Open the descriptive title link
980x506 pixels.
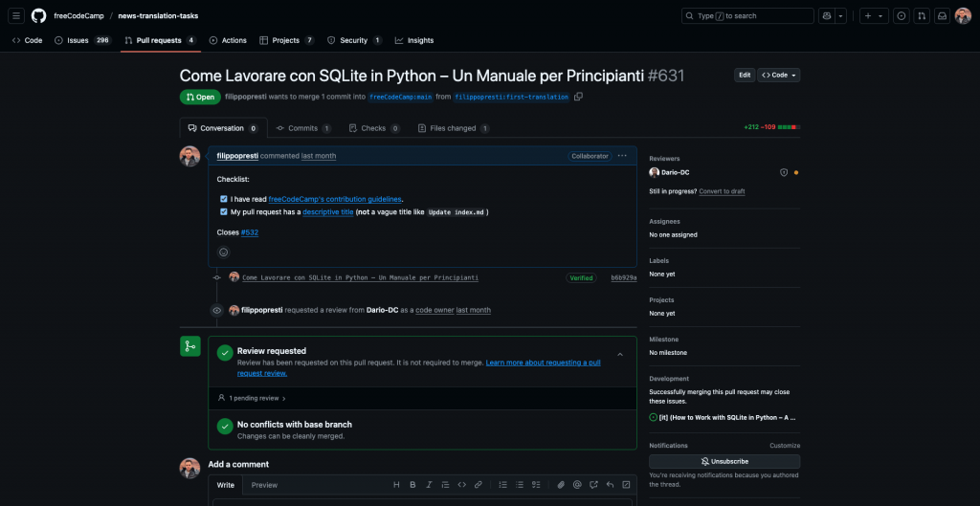328,211
